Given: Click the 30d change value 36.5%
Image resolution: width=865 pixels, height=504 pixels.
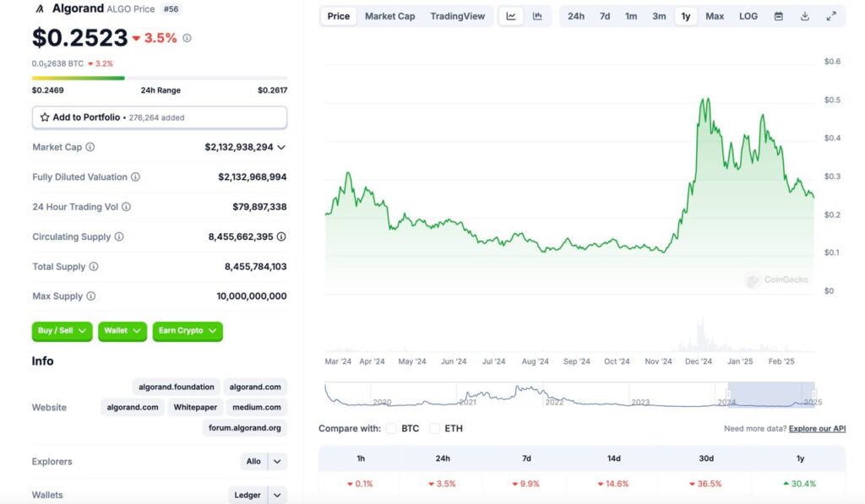Looking at the screenshot, I should [x=705, y=484].
